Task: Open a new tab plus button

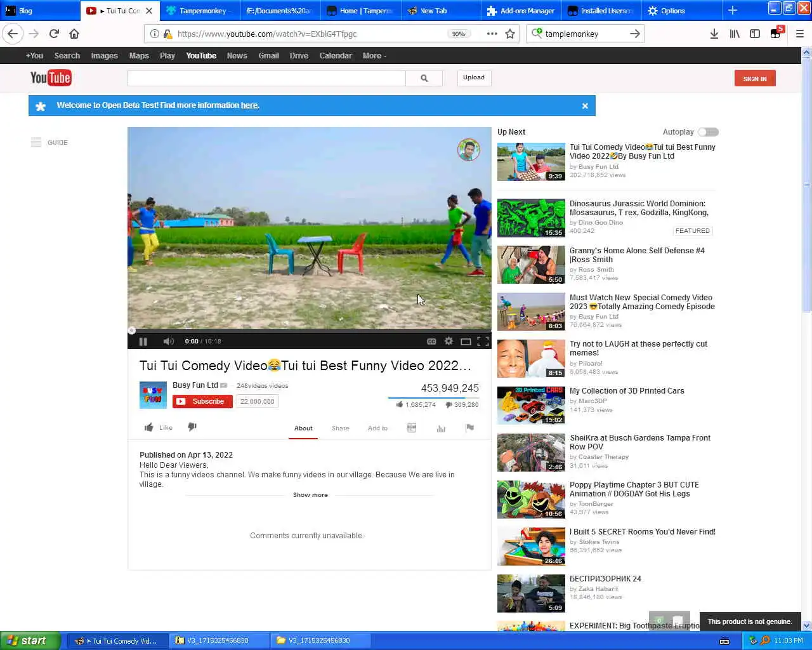Action: pyautogui.click(x=733, y=10)
